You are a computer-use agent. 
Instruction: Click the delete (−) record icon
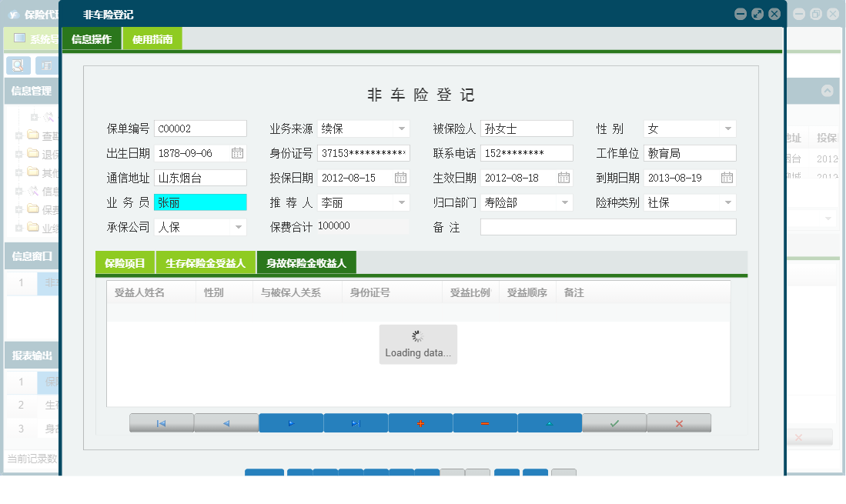click(485, 422)
